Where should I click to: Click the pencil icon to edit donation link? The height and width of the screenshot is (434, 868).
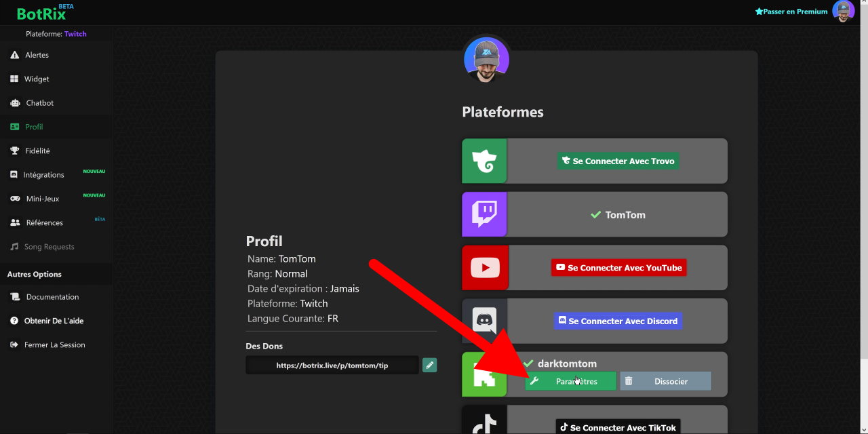(429, 365)
